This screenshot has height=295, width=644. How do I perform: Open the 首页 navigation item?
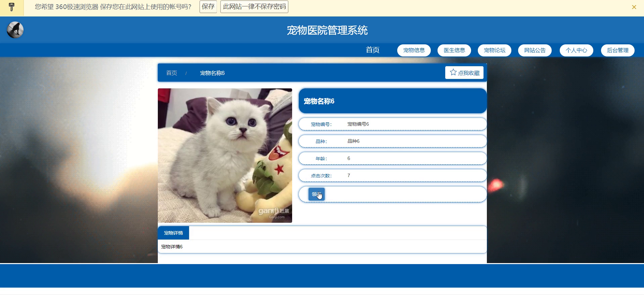(x=373, y=50)
